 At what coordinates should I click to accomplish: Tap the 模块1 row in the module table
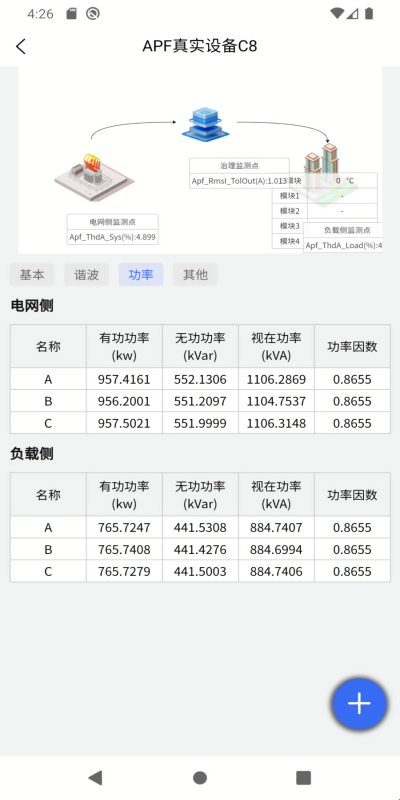point(325,196)
